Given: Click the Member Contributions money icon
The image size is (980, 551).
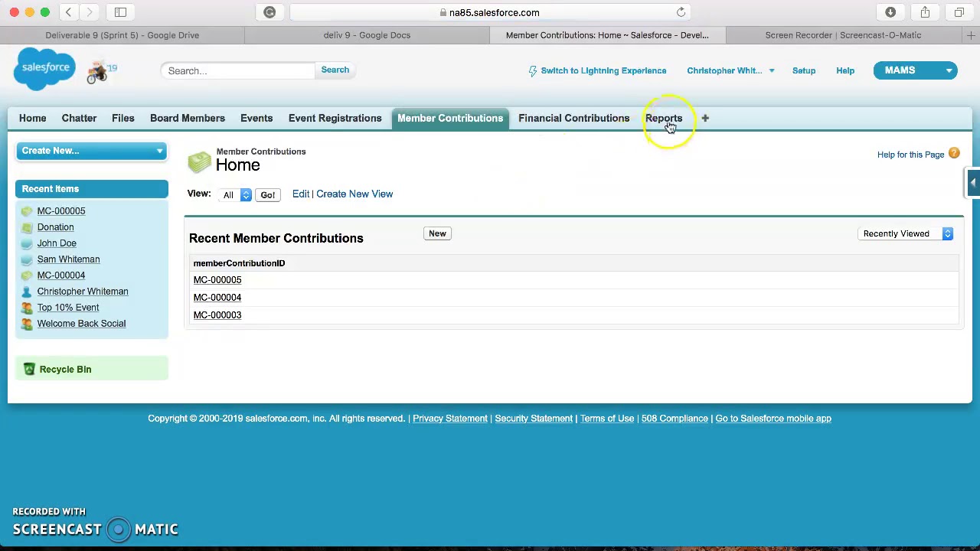Looking at the screenshot, I should point(200,161).
